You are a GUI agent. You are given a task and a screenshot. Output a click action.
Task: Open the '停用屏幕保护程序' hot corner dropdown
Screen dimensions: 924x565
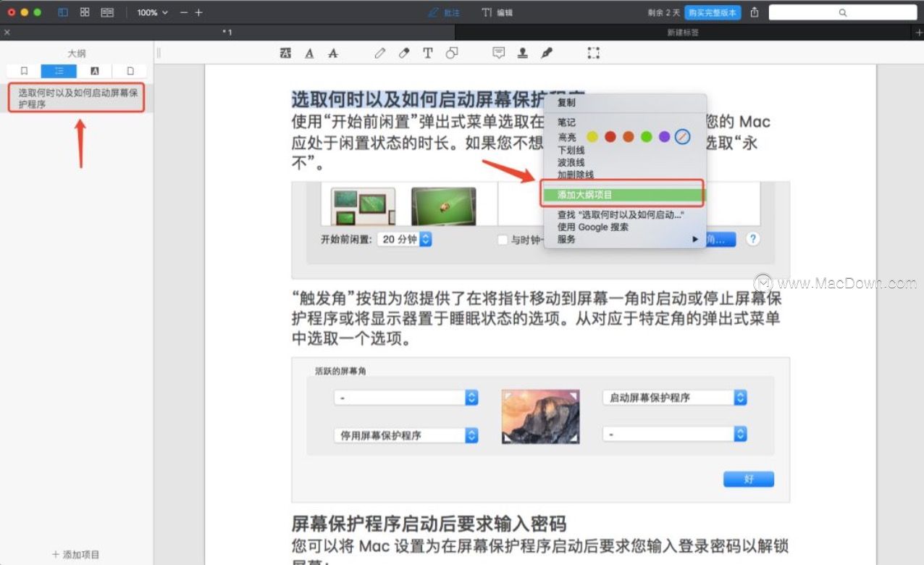[406, 435]
